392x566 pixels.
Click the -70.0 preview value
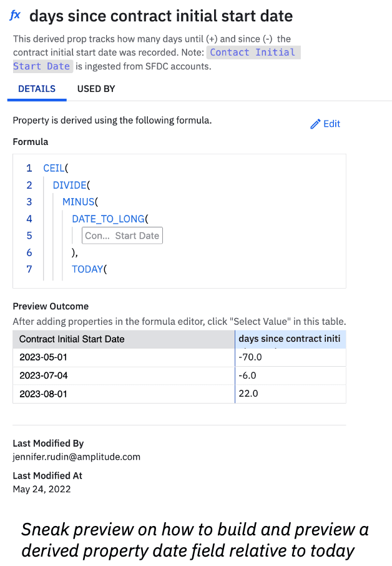(250, 357)
